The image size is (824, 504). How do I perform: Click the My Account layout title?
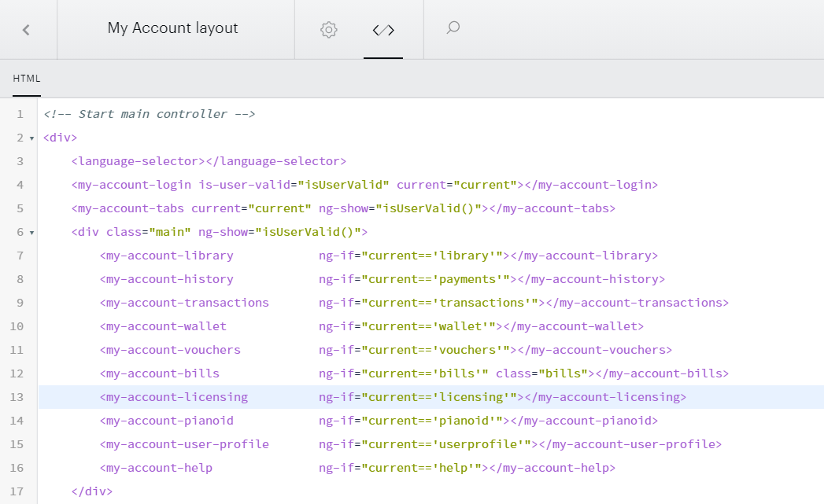coord(172,28)
